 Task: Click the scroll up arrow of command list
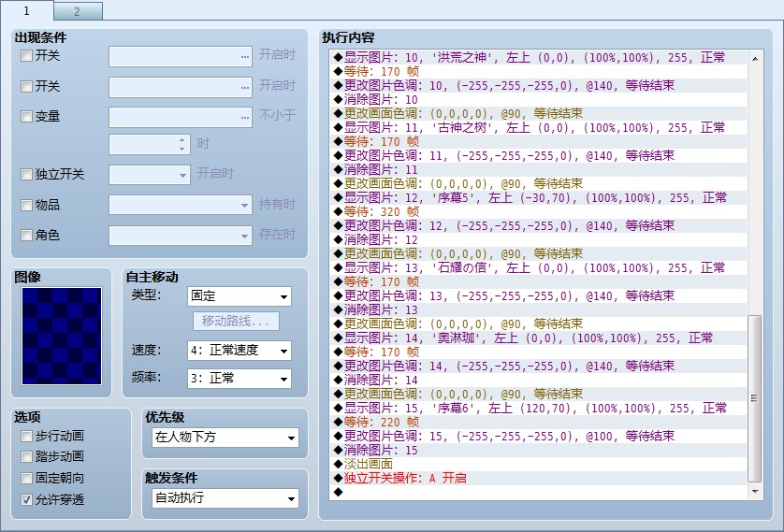coord(755,59)
